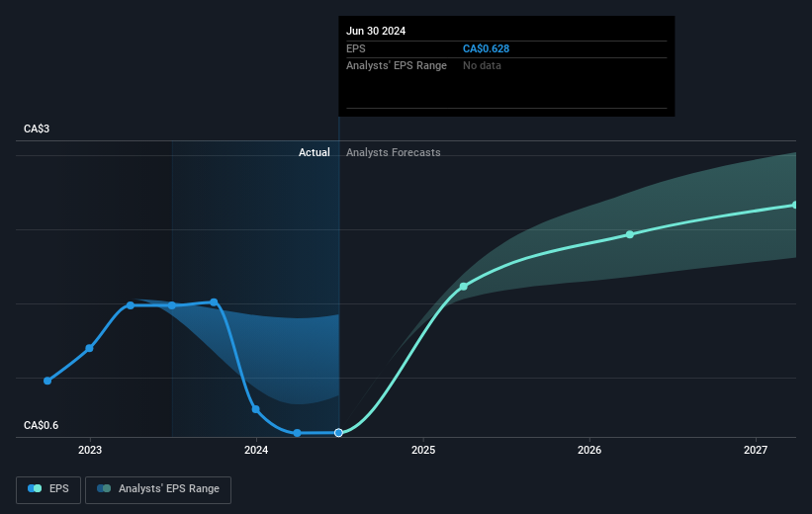Click the EPS point at the early 2023 peak
812x514 pixels.
pos(131,305)
